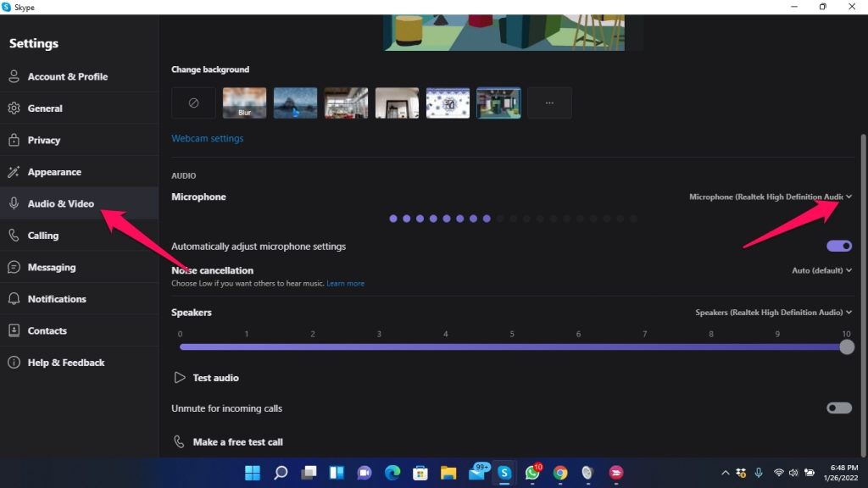The height and width of the screenshot is (488, 868).
Task: Click the Skype icon in the taskbar
Action: click(504, 473)
